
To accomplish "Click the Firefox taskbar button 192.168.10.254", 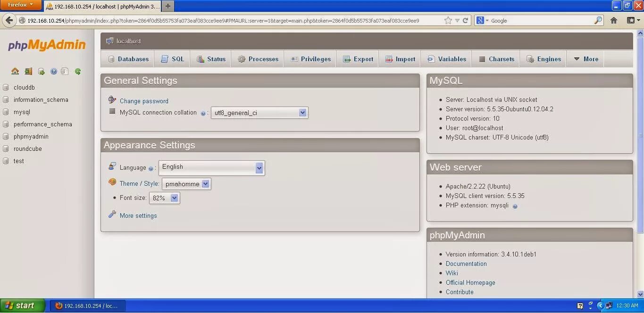I will (88, 305).
